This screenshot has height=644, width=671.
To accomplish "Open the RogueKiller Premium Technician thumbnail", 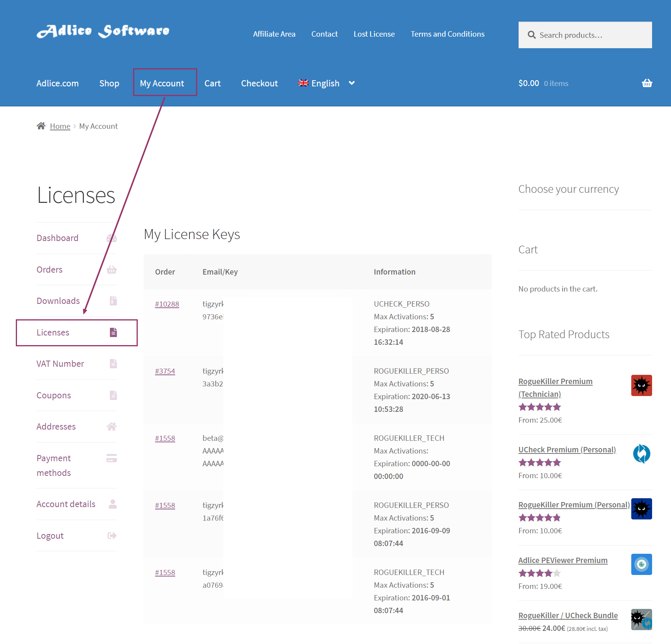I will click(x=641, y=385).
